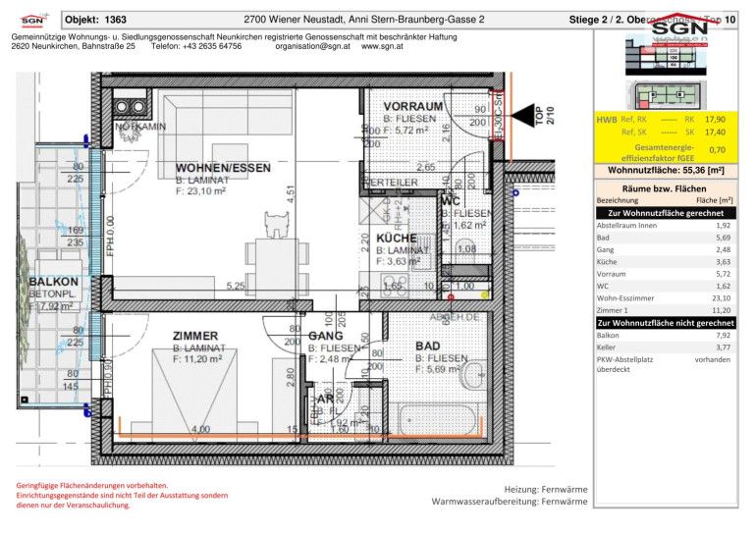Viewport: 756px width, 535px height.
Task: Click the floor location plan thumbnail
Action: click(670, 96)
